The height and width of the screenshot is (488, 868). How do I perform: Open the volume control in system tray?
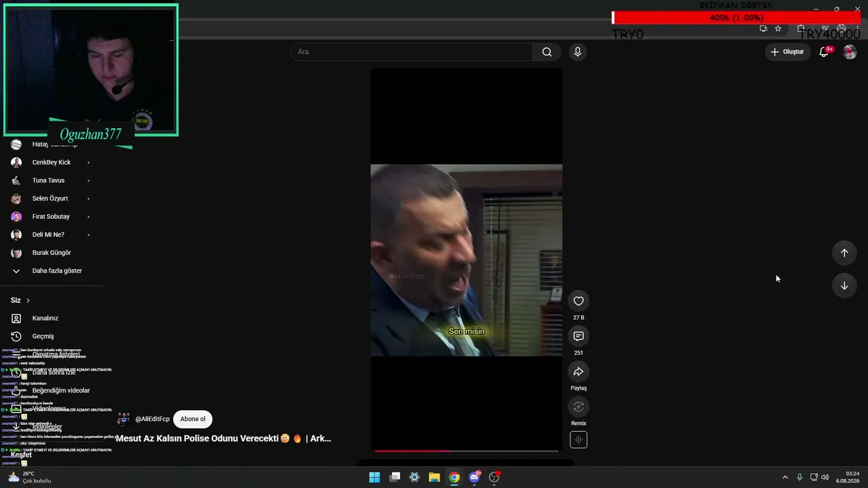(825, 477)
